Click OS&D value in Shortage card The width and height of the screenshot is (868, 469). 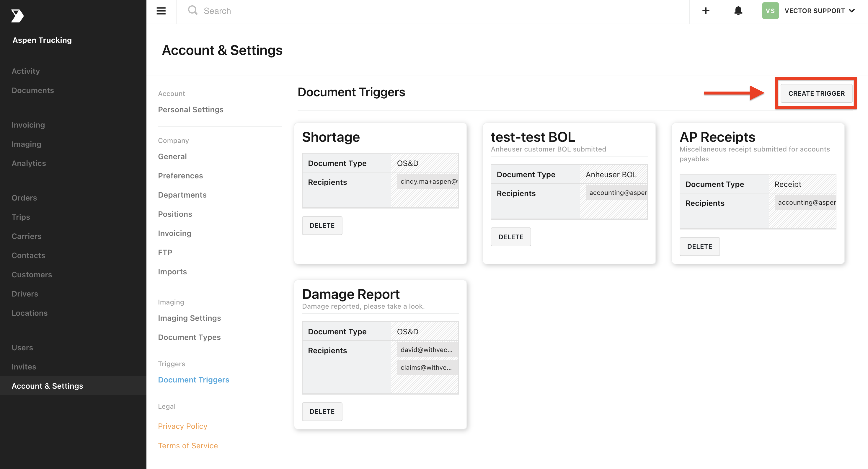click(407, 163)
